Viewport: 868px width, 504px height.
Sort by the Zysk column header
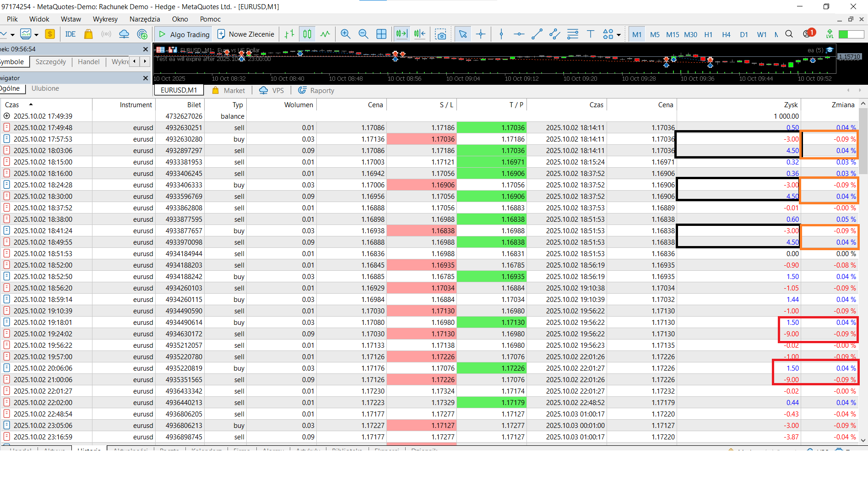tap(791, 105)
